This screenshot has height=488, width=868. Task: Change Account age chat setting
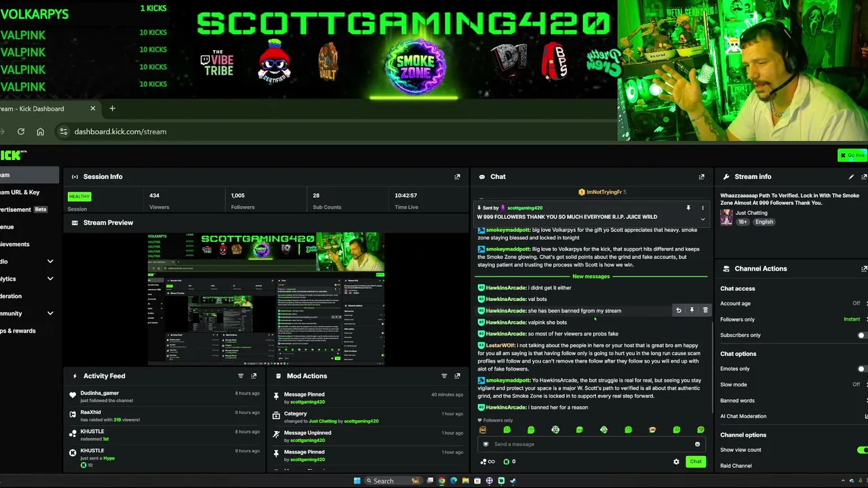point(856,304)
